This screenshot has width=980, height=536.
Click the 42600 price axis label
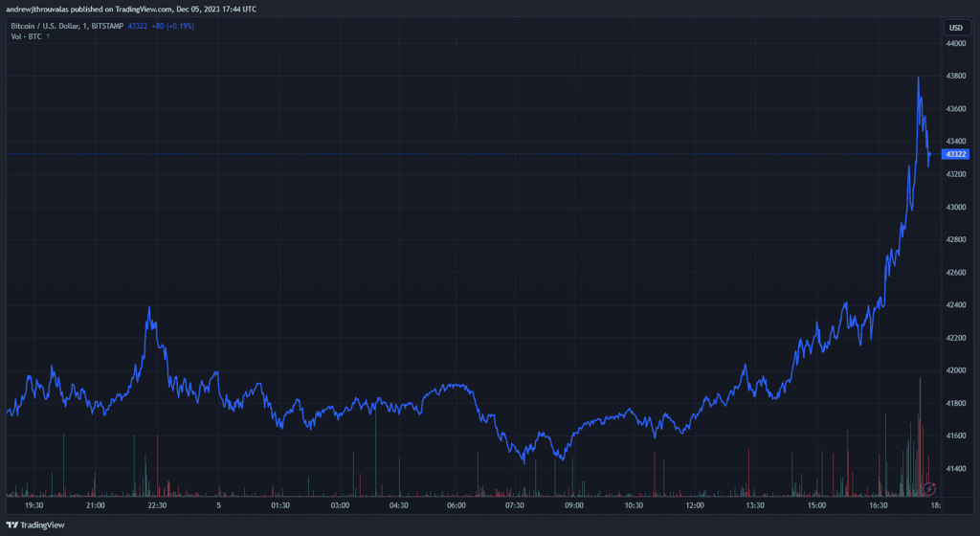click(x=956, y=273)
